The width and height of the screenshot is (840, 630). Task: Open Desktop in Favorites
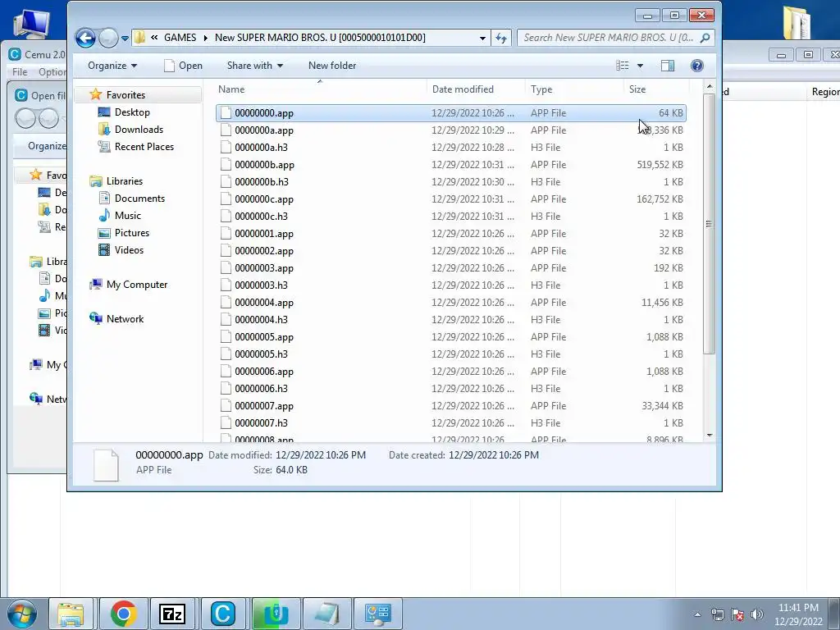pos(132,112)
